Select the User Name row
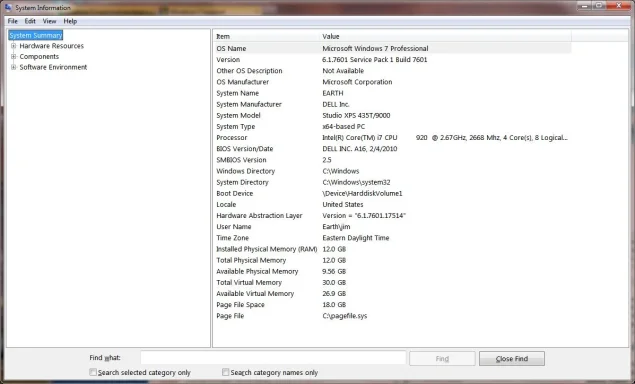This screenshot has width=635, height=384. 392,226
